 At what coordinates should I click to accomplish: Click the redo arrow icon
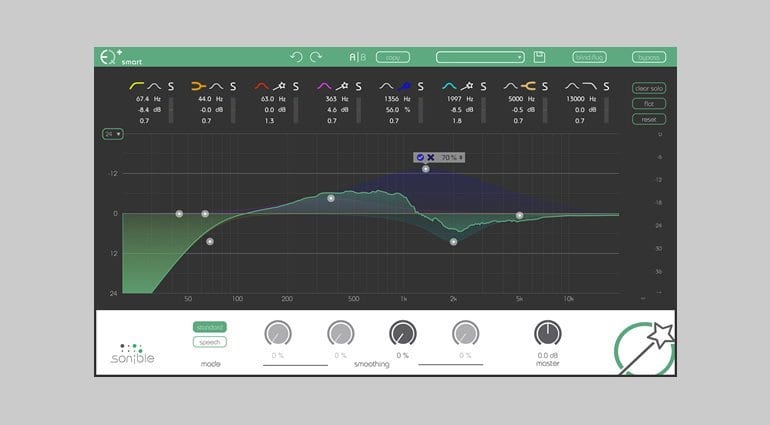click(316, 57)
